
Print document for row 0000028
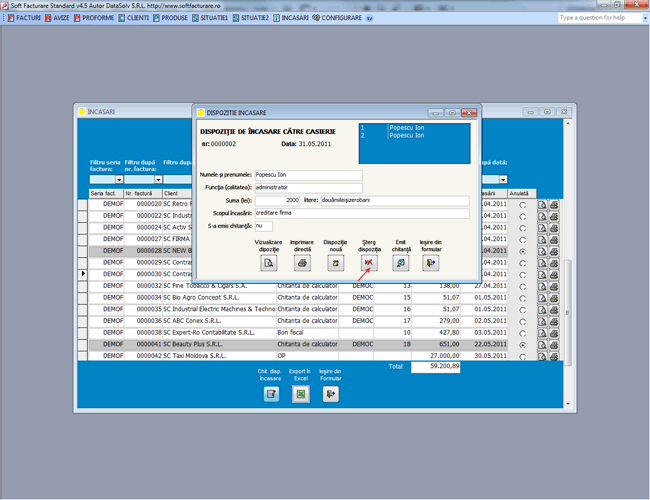click(x=554, y=251)
